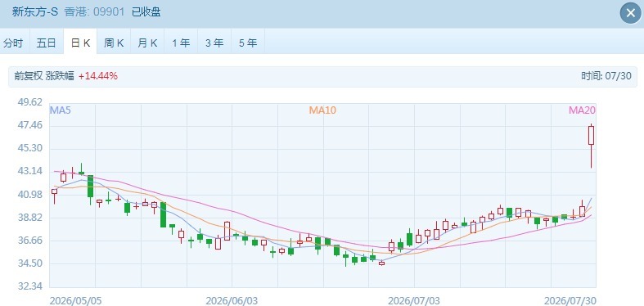Viewport: 644px width, 306px height.
Task: Click the MA20 legend label
Action: tap(582, 110)
